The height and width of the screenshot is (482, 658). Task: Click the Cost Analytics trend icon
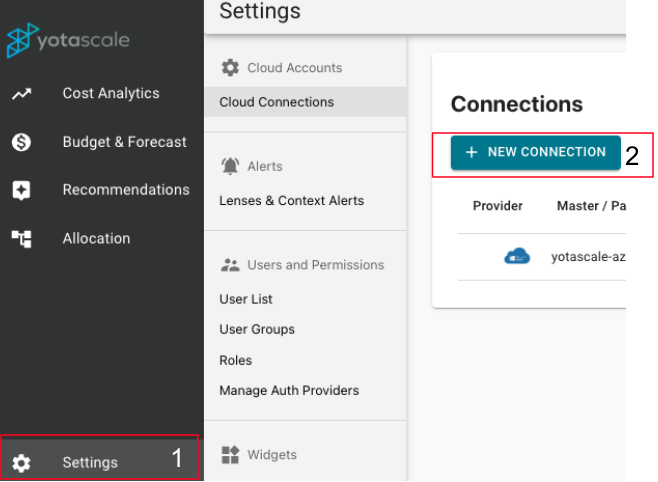21,94
